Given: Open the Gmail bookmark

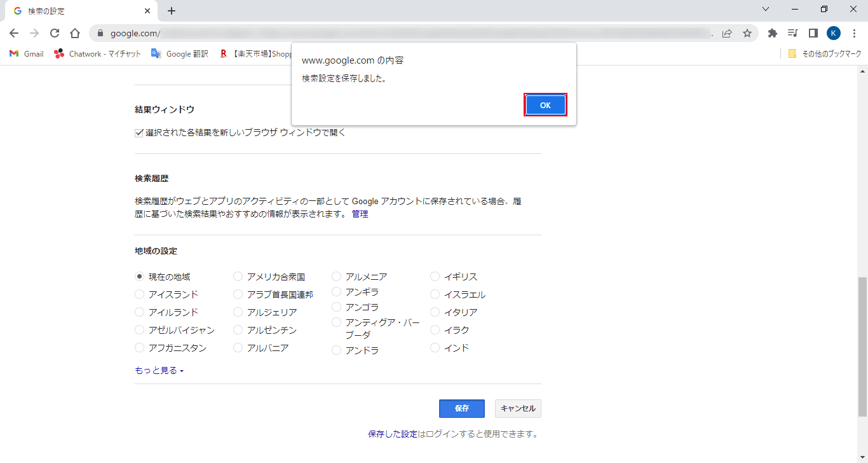Looking at the screenshot, I should 27,54.
